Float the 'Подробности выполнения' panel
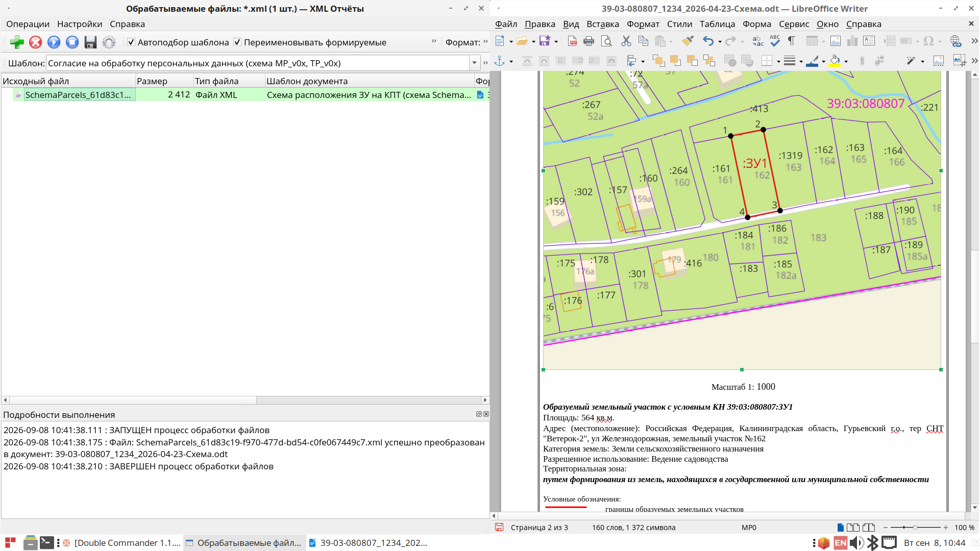Screen dimensions: 980x551 479,414
